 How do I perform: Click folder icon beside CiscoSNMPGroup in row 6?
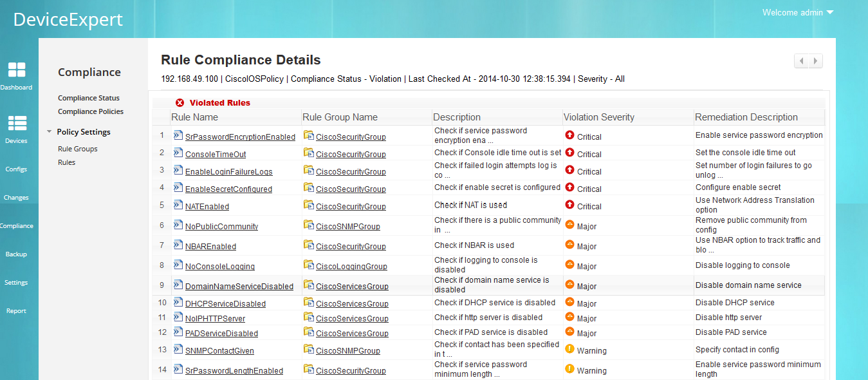[309, 225]
